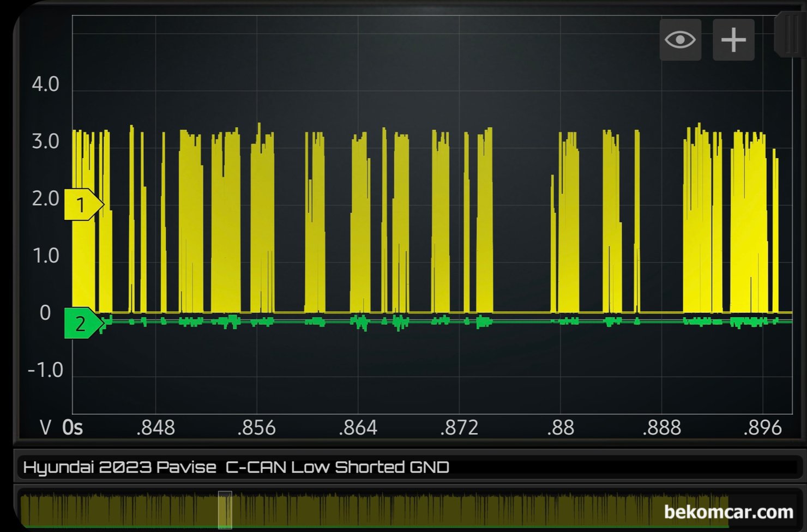
Task: Click the 3.0 voltage axis label
Action: coord(45,142)
